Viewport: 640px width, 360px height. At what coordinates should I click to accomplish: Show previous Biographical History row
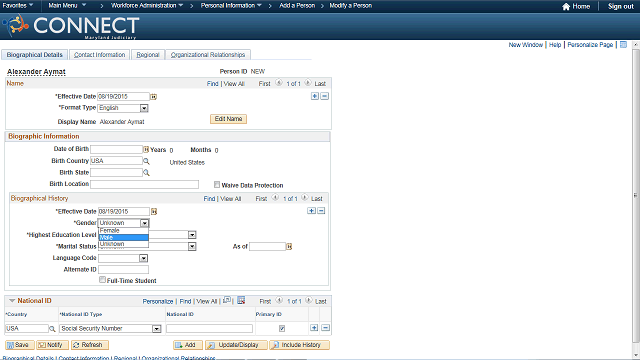[x=276, y=198]
